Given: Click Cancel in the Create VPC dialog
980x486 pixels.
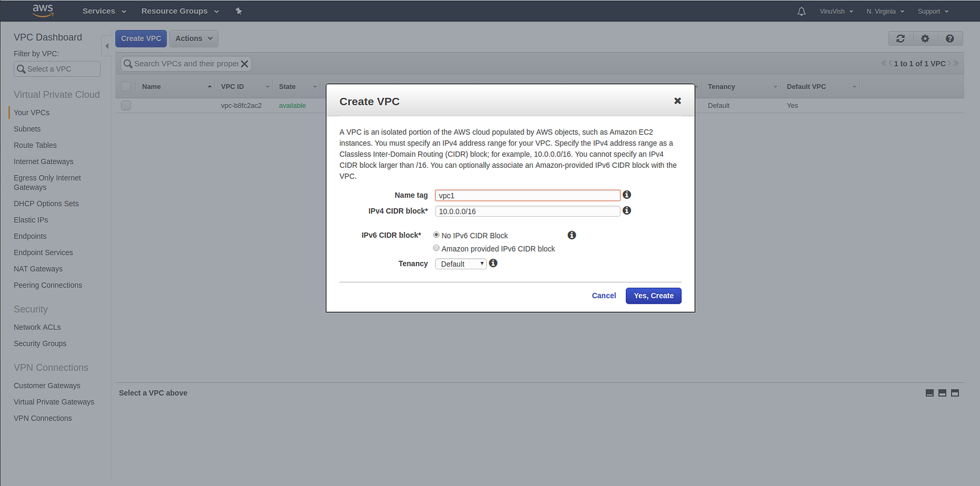Looking at the screenshot, I should [603, 296].
